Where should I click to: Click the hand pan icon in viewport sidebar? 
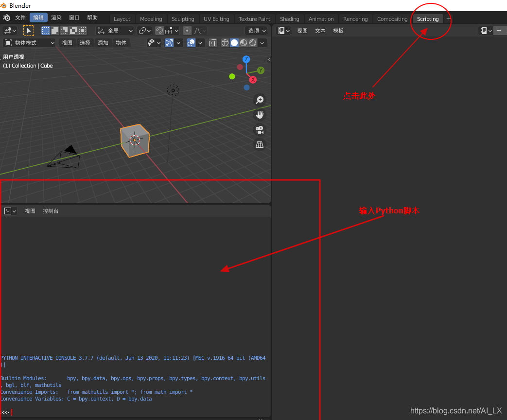point(260,115)
